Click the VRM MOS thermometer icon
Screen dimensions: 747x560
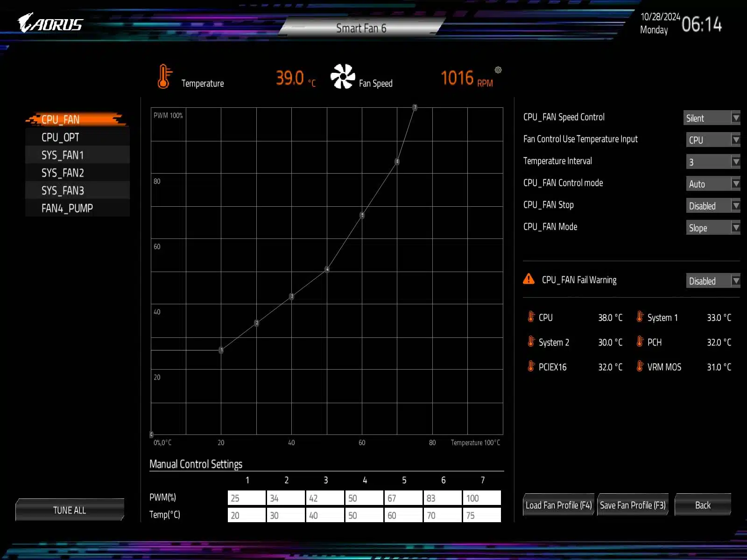[x=640, y=366]
